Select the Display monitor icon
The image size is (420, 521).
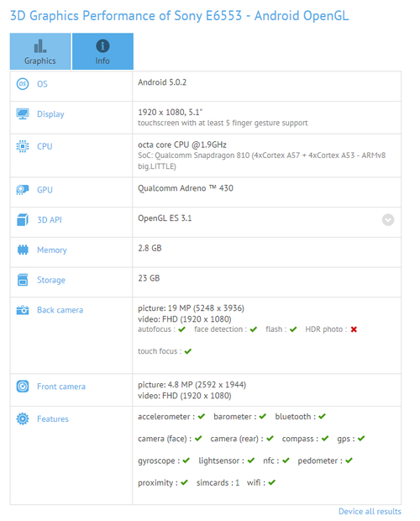pos(23,113)
